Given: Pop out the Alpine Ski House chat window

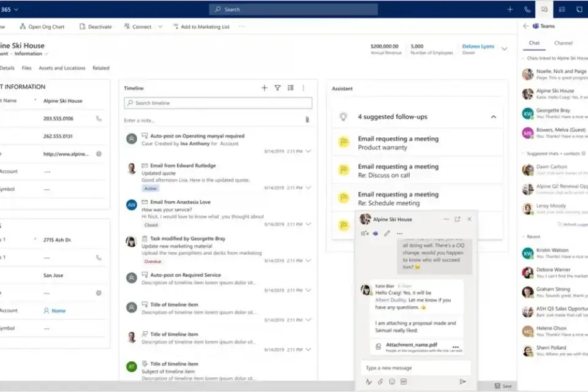Looking at the screenshot, I should click(x=457, y=219).
